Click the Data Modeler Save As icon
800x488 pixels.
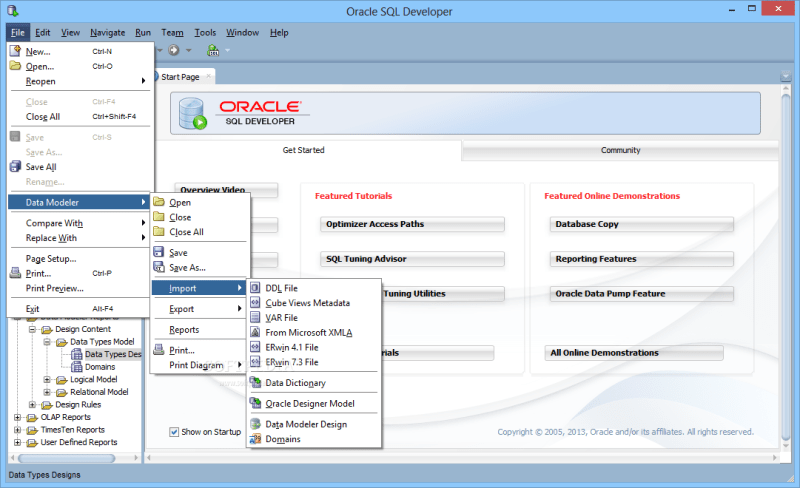159,267
